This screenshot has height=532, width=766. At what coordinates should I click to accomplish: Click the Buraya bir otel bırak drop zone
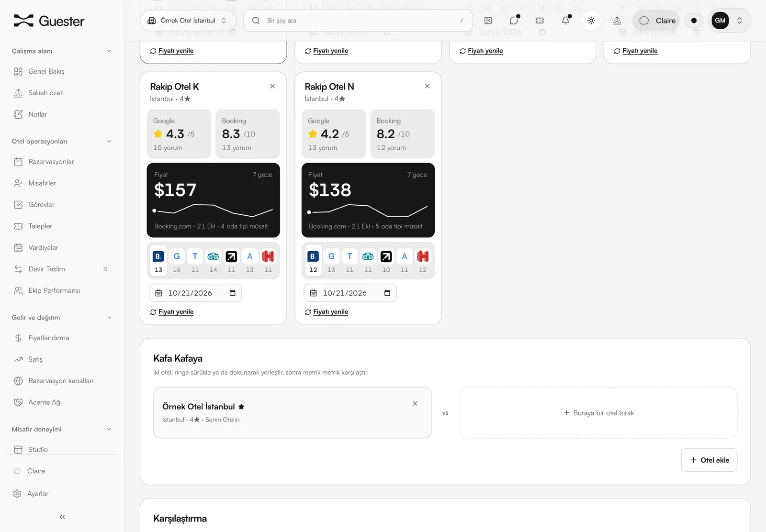[x=598, y=413]
